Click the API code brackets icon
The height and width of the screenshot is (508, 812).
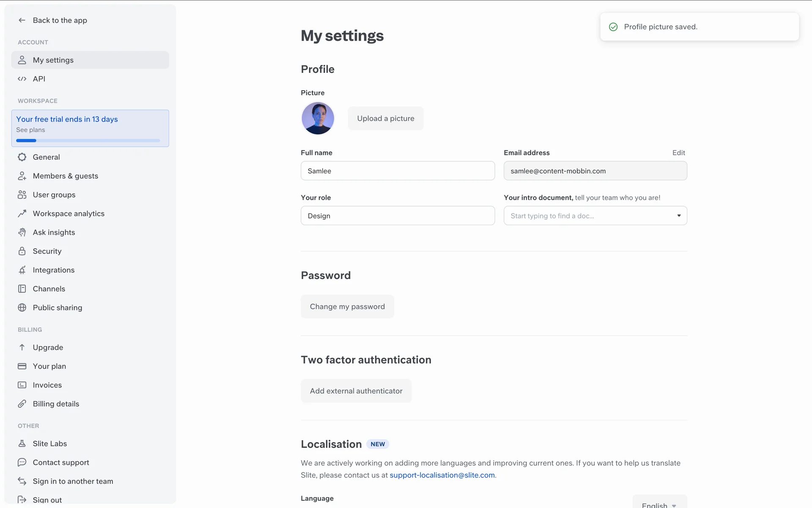coord(22,79)
